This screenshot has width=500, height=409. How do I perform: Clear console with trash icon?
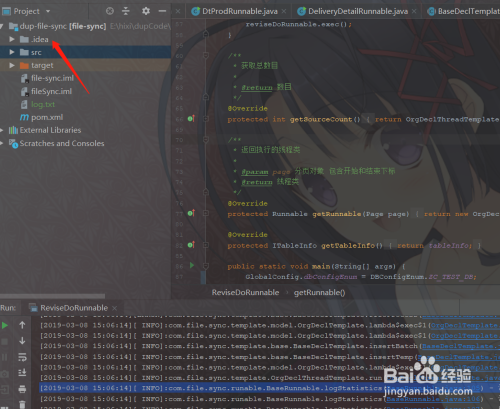(22, 404)
